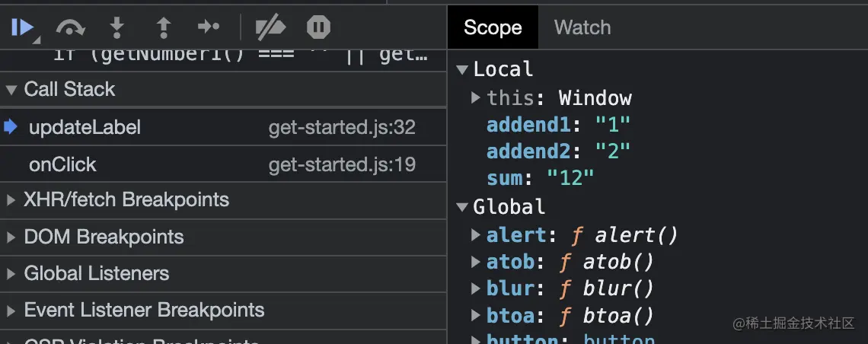Select the addend1 variable value

(613, 125)
